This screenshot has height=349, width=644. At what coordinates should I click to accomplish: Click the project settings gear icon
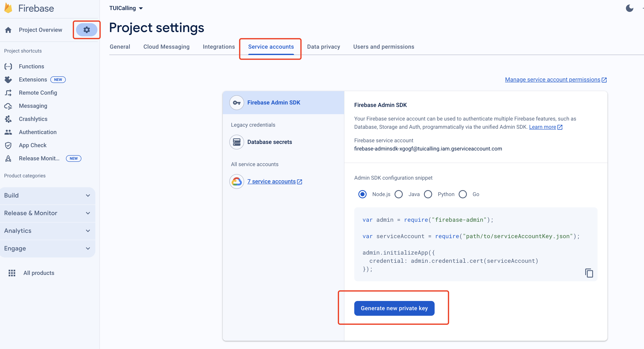(87, 30)
